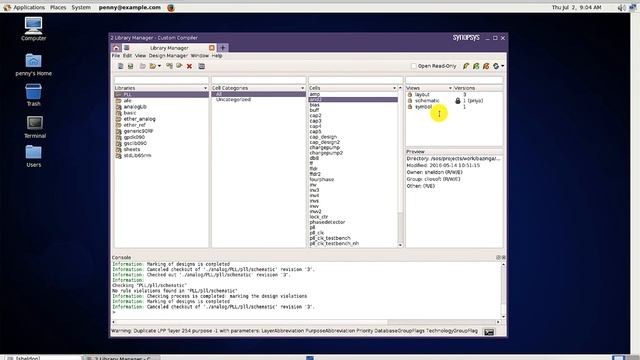Open the Window menu
This screenshot has height=360, width=640.
click(200, 56)
